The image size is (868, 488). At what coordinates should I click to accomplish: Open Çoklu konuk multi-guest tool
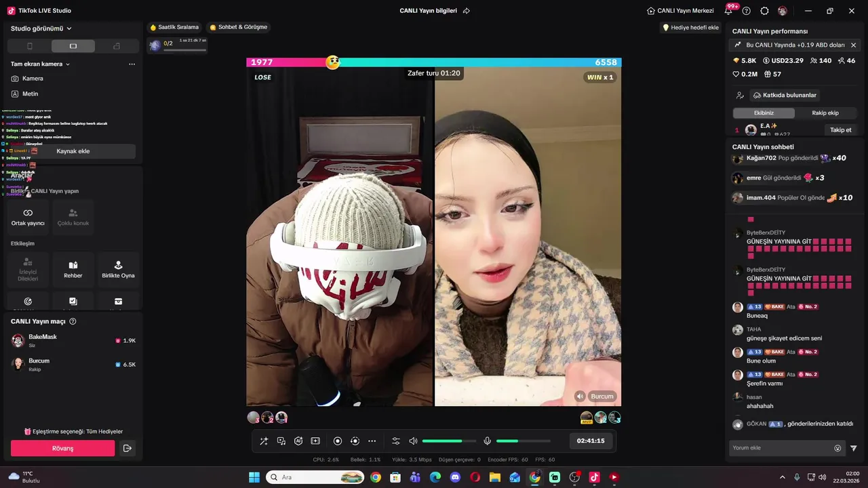[x=73, y=217]
